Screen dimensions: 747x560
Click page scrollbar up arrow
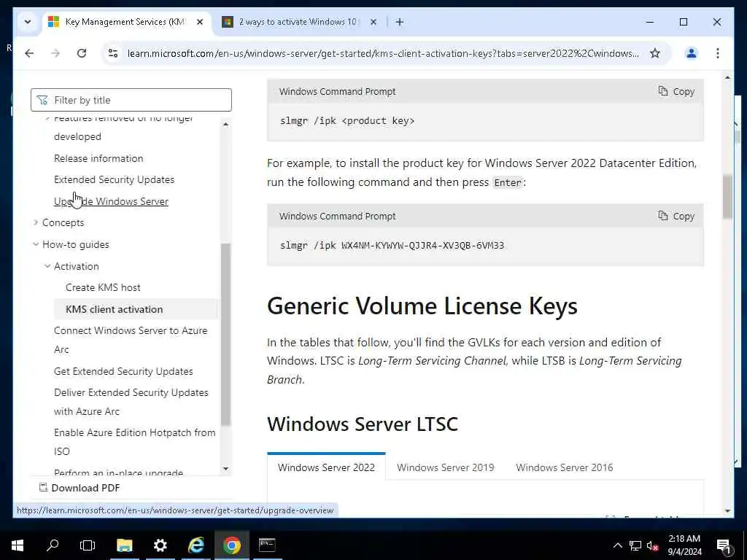(x=727, y=77)
